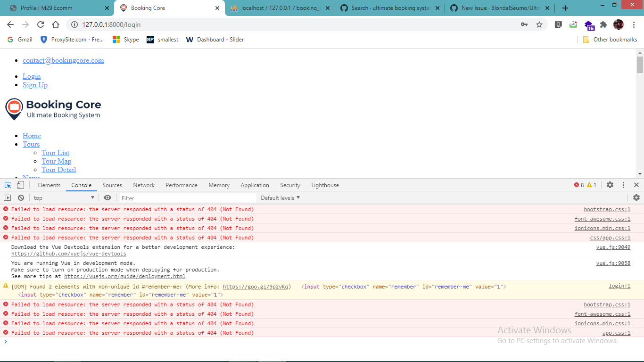Expand the Default levels dropdown

tap(281, 198)
